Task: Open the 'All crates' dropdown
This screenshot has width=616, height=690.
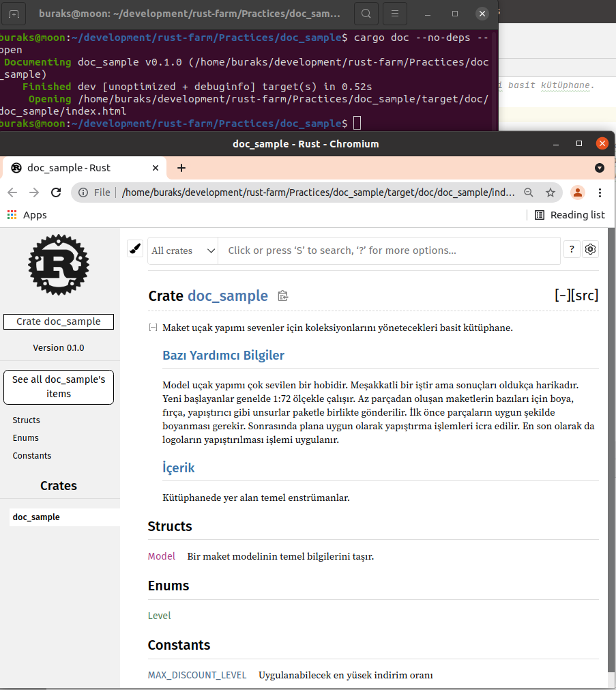Action: pyautogui.click(x=183, y=250)
